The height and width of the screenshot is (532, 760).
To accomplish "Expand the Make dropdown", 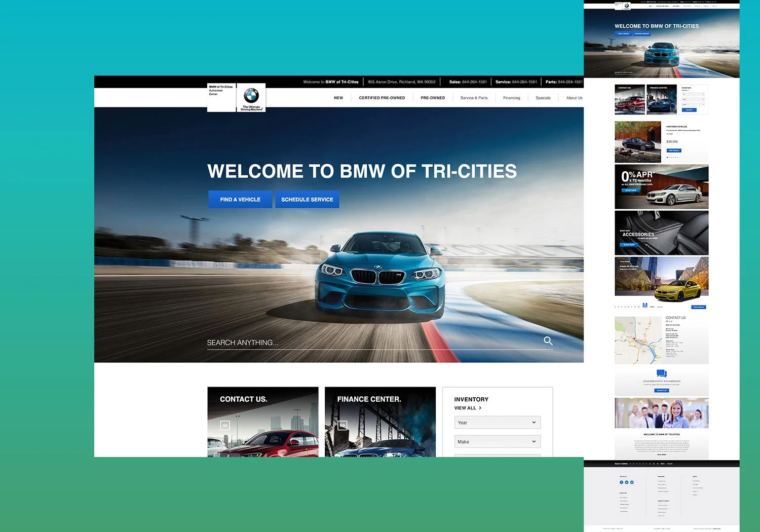I will [498, 442].
